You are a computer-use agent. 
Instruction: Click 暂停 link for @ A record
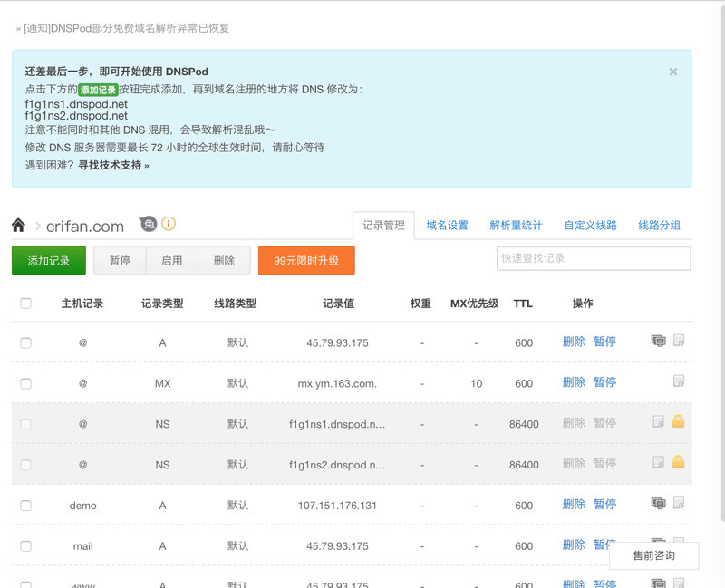tap(604, 342)
